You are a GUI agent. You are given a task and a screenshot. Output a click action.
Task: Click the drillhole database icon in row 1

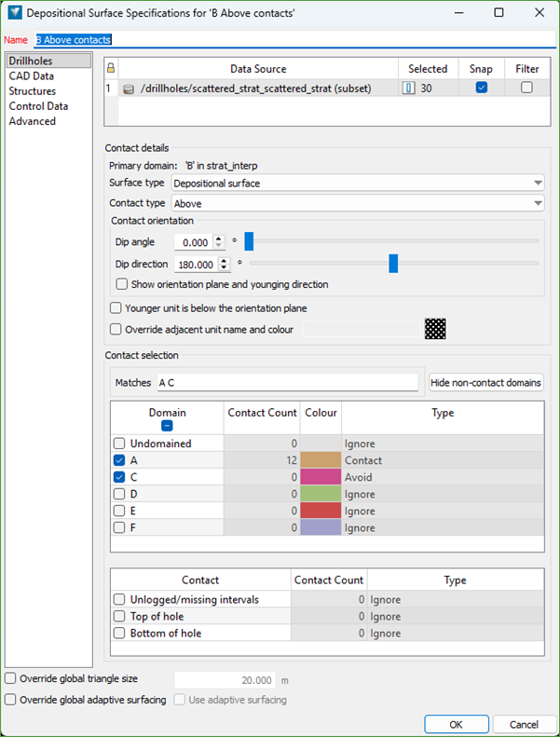(129, 89)
